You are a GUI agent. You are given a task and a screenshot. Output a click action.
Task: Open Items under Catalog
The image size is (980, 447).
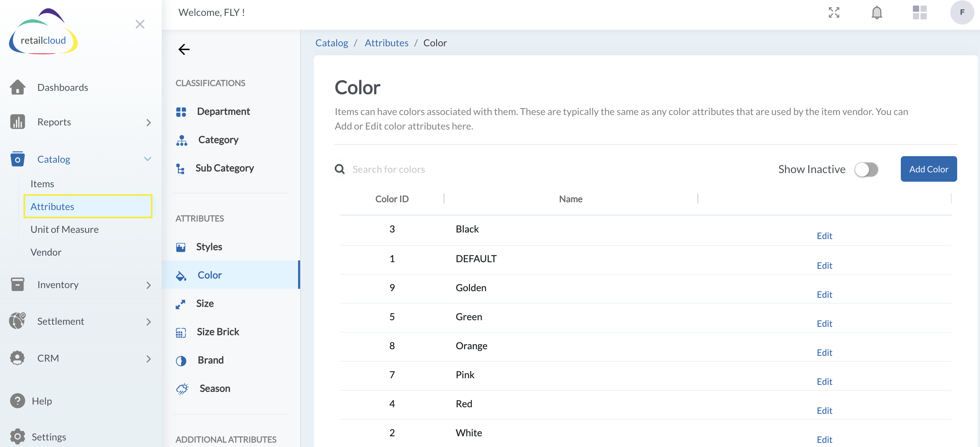[42, 183]
